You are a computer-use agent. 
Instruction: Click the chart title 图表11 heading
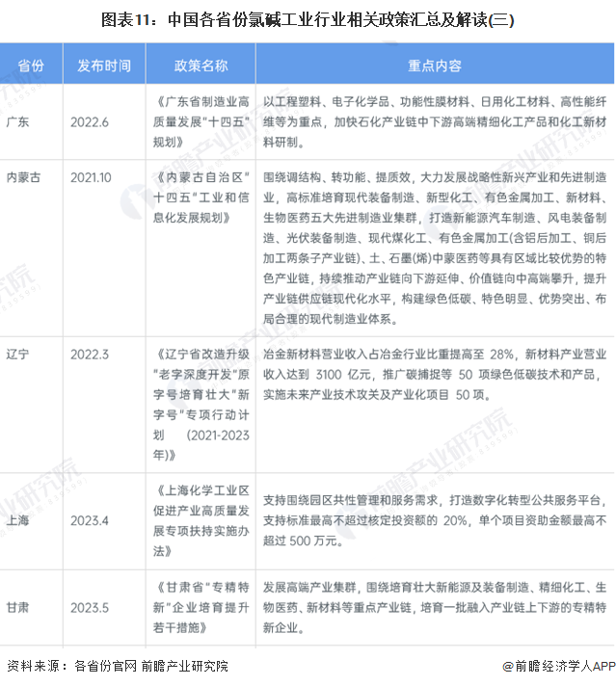pyautogui.click(x=308, y=19)
